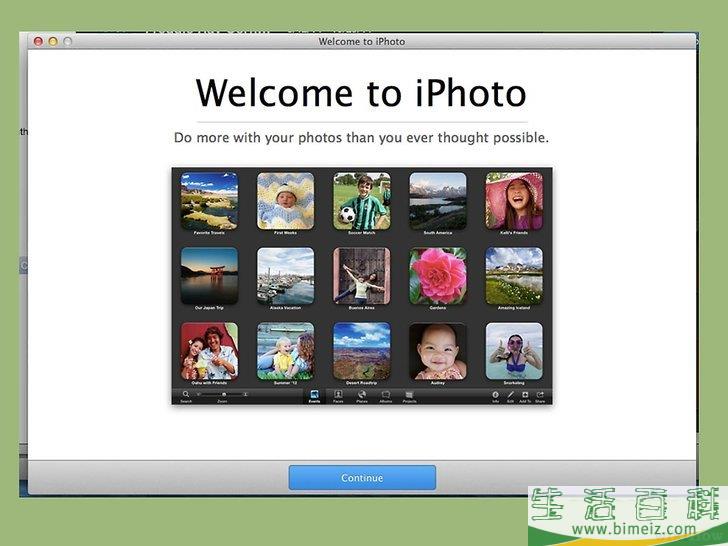Open the South America event thumbnail
The height and width of the screenshot is (546, 728).
click(438, 201)
